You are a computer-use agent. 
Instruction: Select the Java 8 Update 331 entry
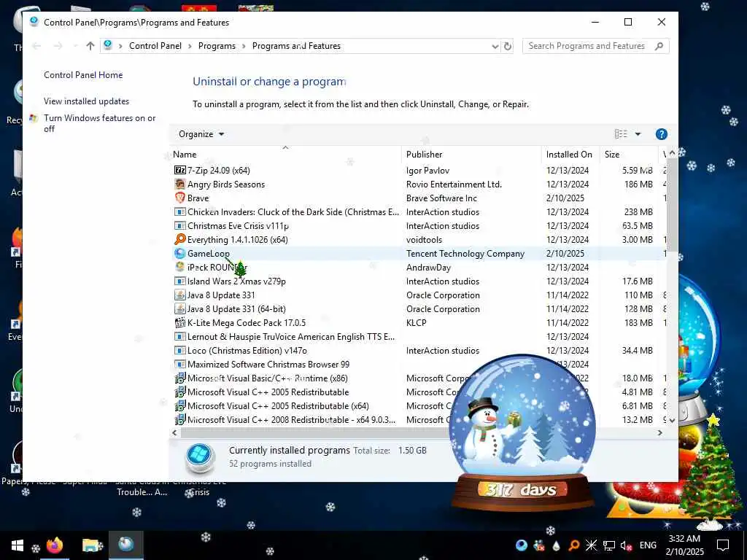(x=418, y=295)
